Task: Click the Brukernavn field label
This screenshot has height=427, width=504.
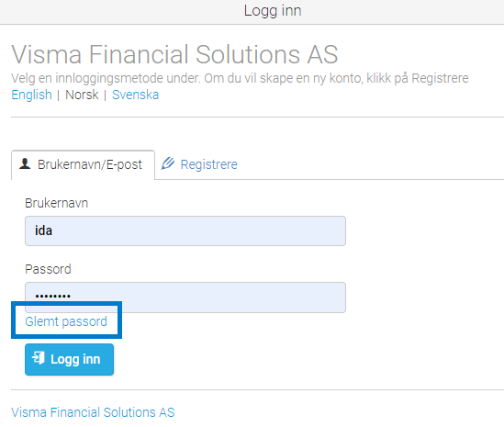Action: point(56,203)
